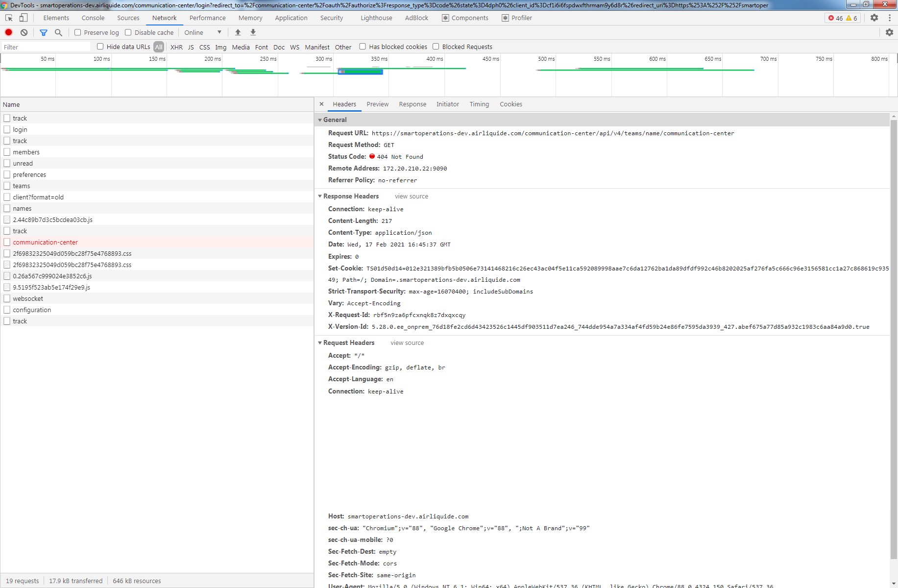The image size is (898, 588).
Task: Filter requests by JS type
Action: pos(191,47)
